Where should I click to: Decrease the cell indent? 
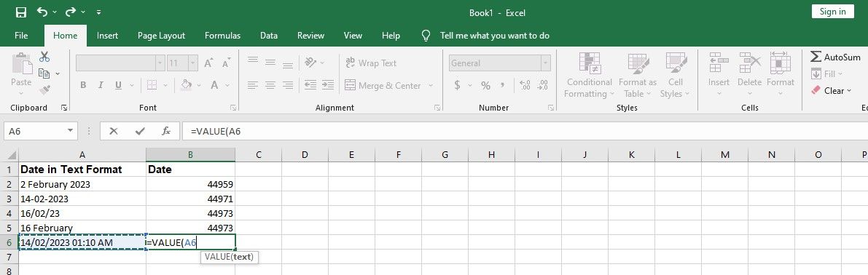pos(310,85)
